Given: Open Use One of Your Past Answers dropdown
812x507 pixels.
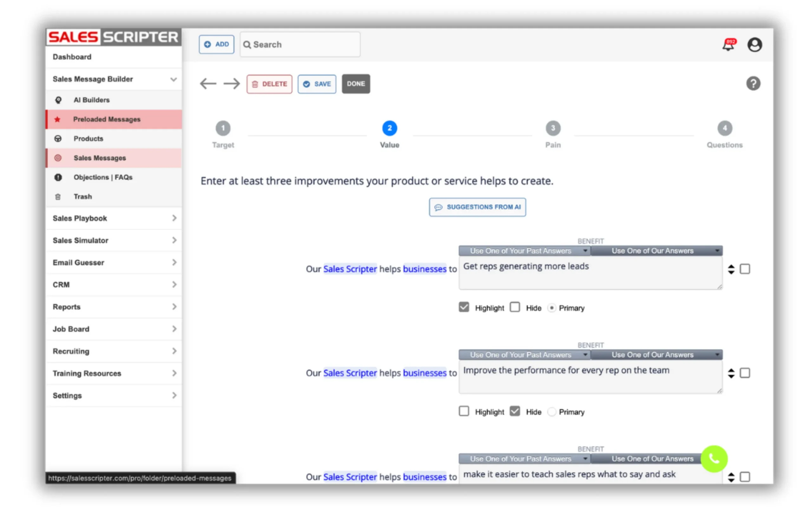Looking at the screenshot, I should click(x=524, y=250).
